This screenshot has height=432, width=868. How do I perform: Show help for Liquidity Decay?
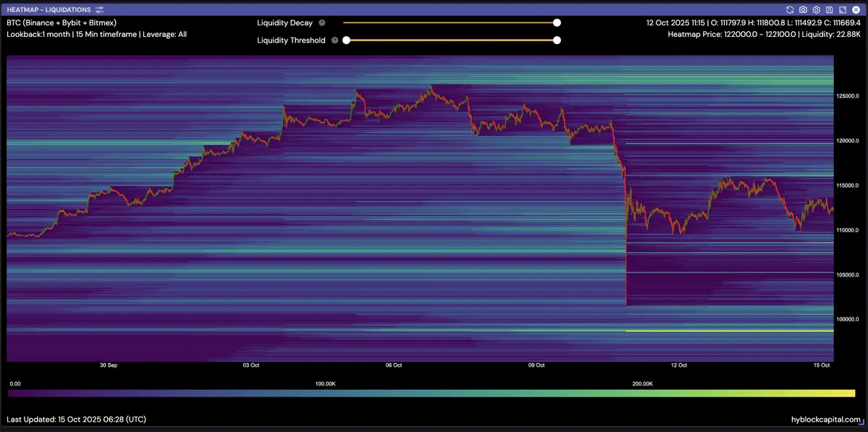(322, 23)
